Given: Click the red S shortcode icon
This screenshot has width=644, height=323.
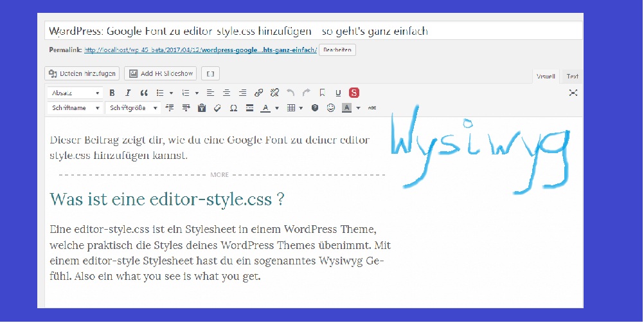Looking at the screenshot, I should coord(354,93).
